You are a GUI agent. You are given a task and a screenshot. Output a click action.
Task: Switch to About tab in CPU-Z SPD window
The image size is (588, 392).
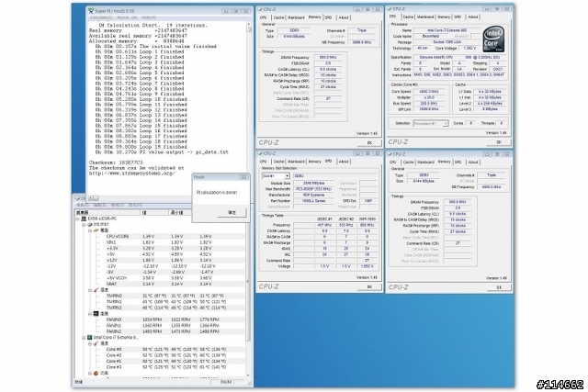(343, 162)
